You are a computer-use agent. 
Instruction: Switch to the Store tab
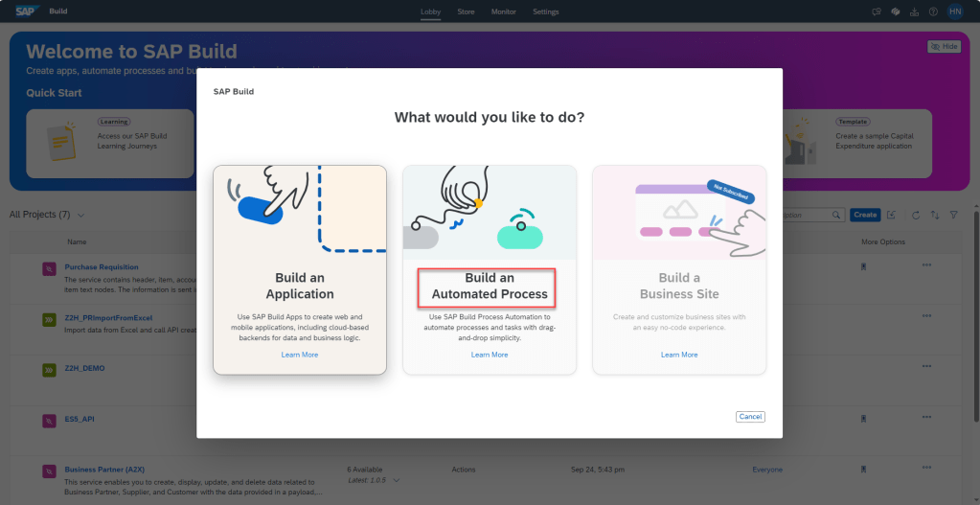pos(466,11)
